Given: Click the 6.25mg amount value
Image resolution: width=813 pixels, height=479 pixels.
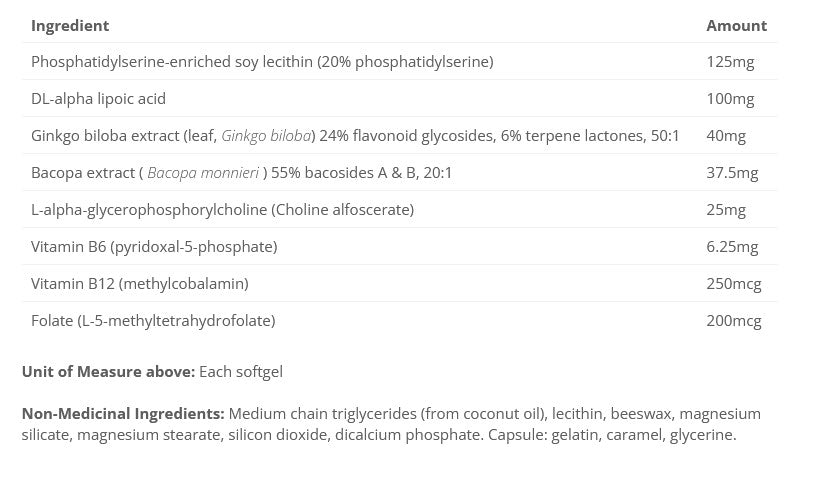Looking at the screenshot, I should point(732,247).
